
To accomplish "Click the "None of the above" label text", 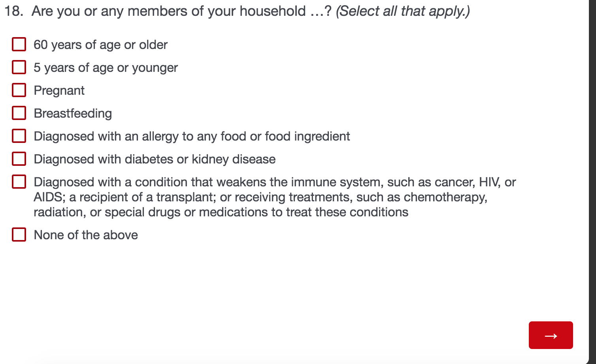I will tap(86, 235).
